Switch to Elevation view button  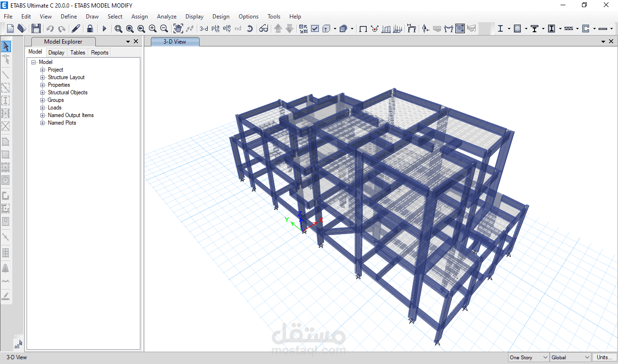pos(227,28)
